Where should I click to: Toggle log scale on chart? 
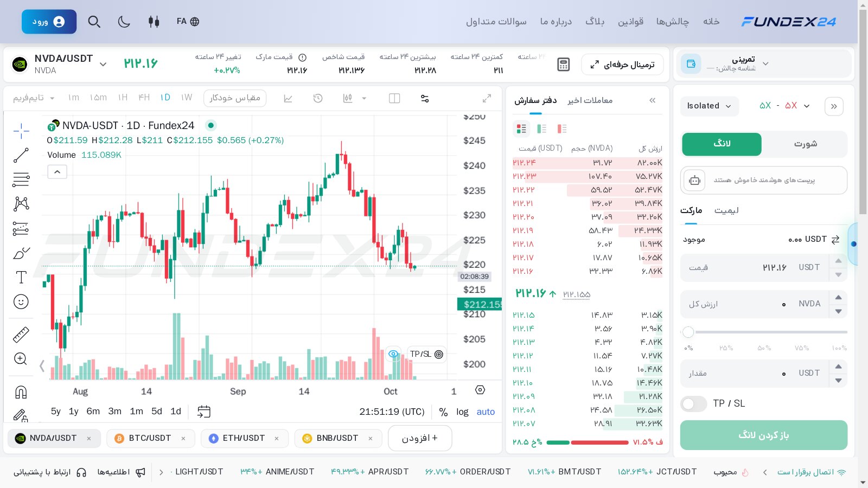pyautogui.click(x=462, y=412)
